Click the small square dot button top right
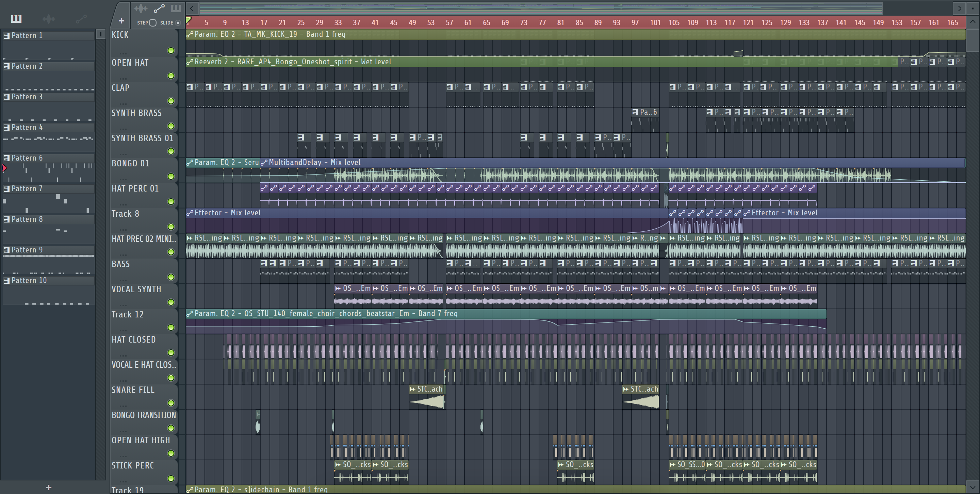Screen dimensions: 980x494 coord(973,8)
